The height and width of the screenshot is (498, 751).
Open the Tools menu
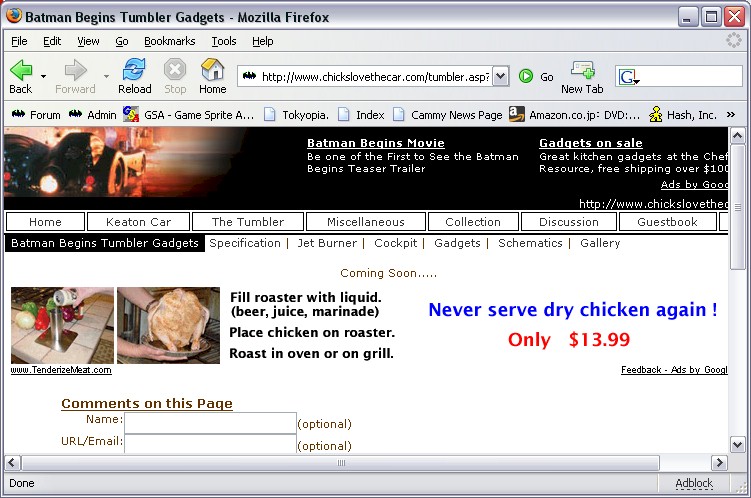tap(224, 41)
